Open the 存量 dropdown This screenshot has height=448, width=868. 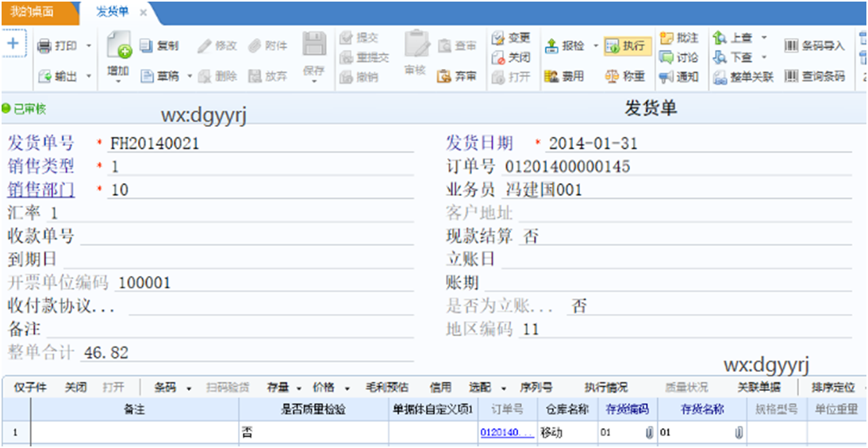[299, 389]
